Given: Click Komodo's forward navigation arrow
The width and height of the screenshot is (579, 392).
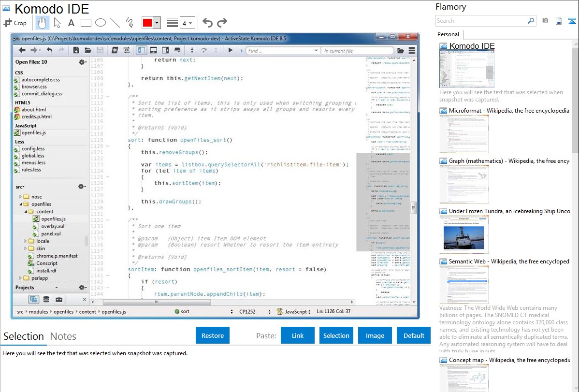Looking at the screenshot, I should (x=34, y=50).
